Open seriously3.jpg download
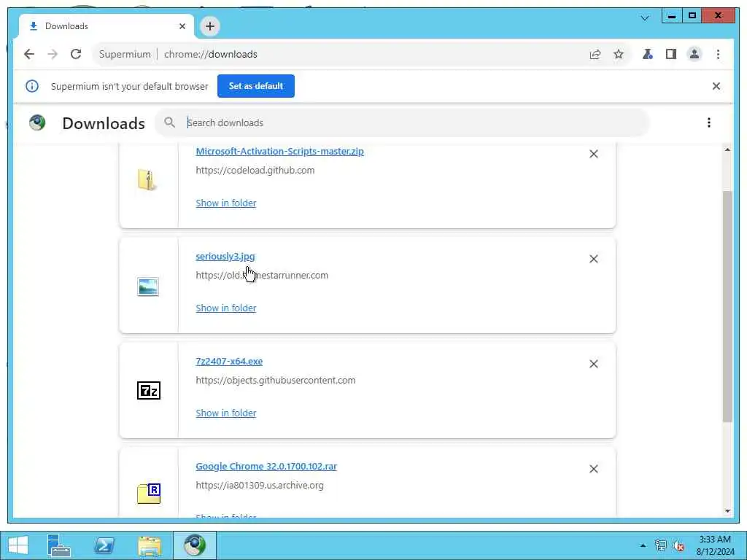This screenshot has height=560, width=747. click(225, 257)
